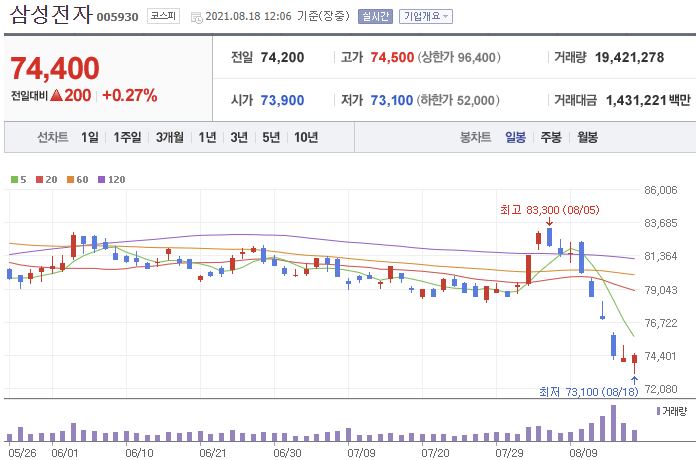
Task: Click the calendar clock icon beside the date
Action: [196, 18]
